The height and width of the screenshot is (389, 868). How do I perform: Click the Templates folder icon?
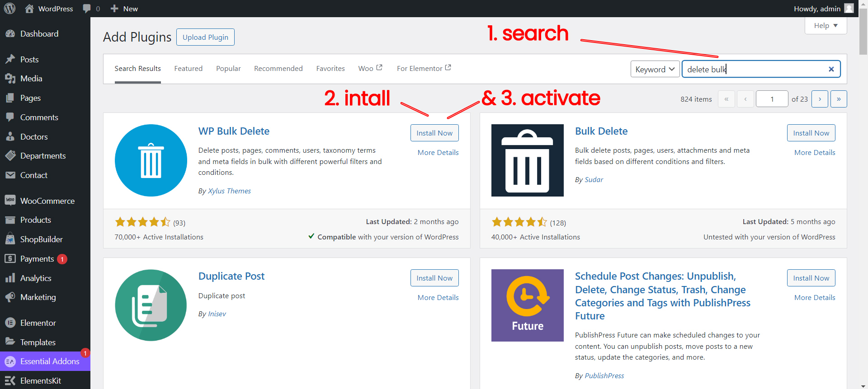[x=10, y=342]
